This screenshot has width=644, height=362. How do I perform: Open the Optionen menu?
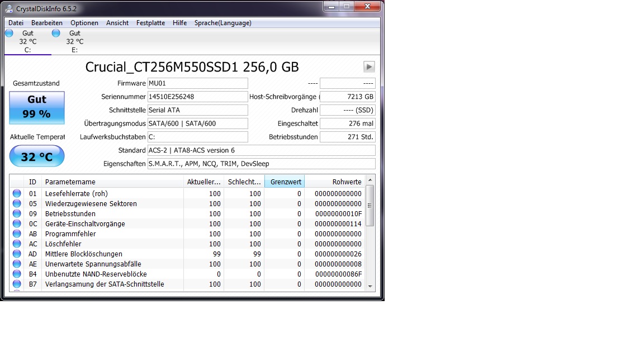tap(84, 23)
